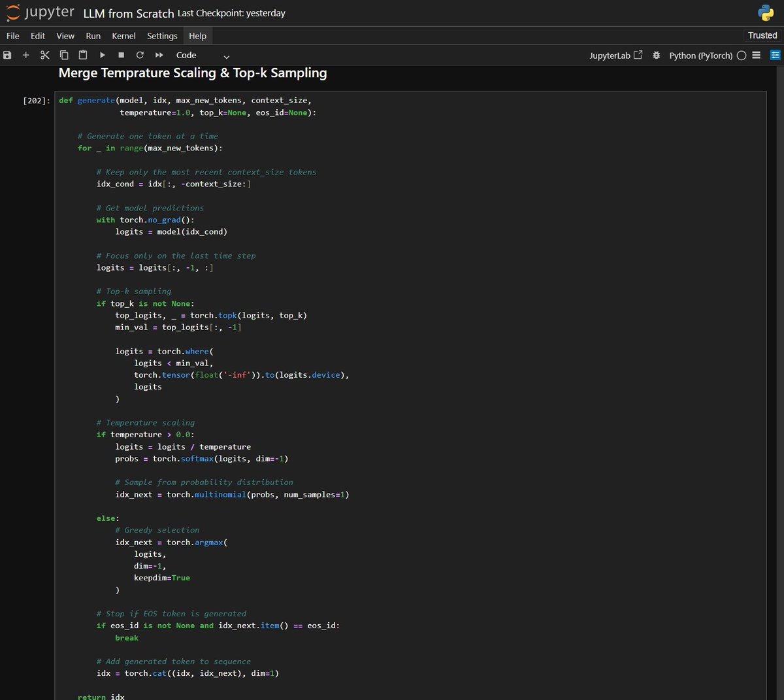
Task: Click torch.tensor(float('-inf')) line
Action: tap(242, 375)
